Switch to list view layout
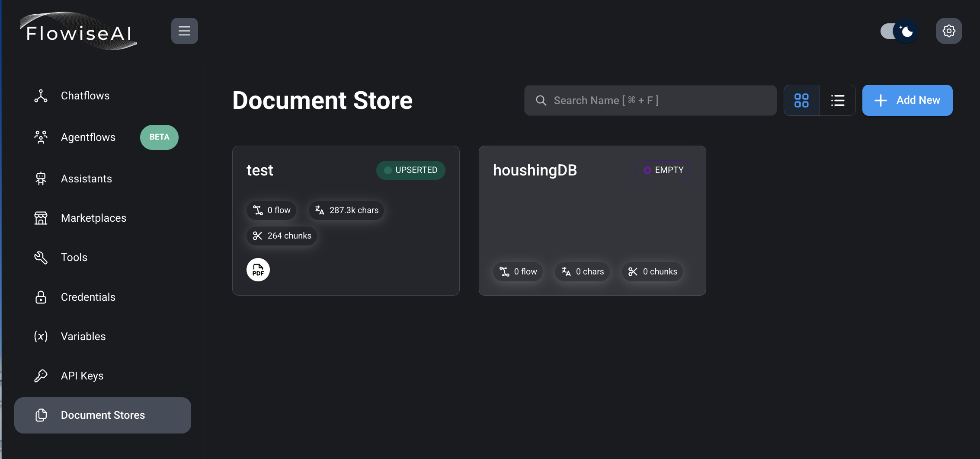 click(x=837, y=100)
